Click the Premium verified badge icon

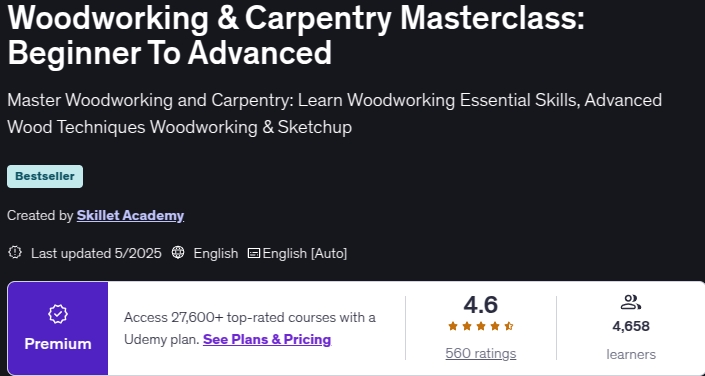pos(58,314)
